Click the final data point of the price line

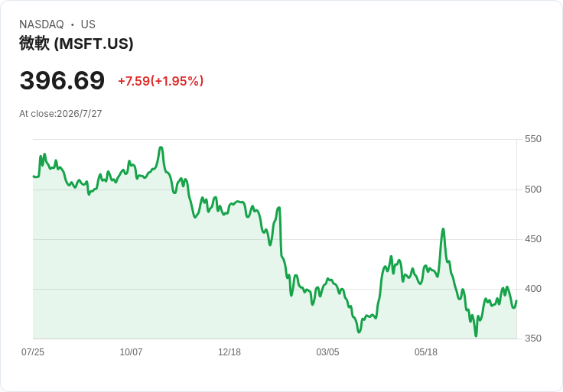click(x=516, y=301)
